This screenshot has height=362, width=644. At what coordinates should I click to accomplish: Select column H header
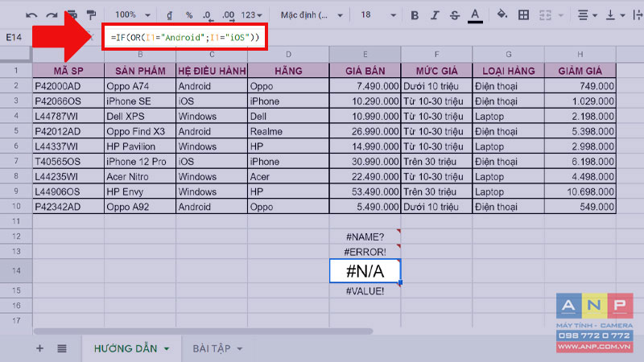580,54
